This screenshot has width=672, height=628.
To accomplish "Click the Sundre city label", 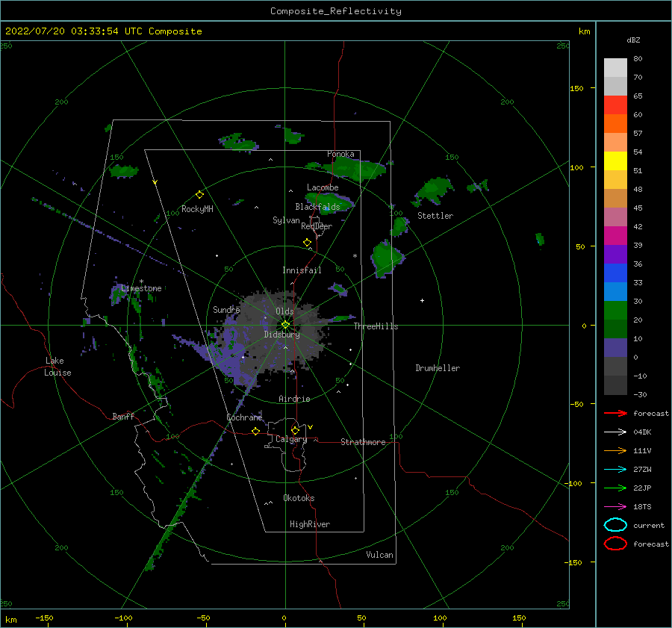I will [x=226, y=309].
